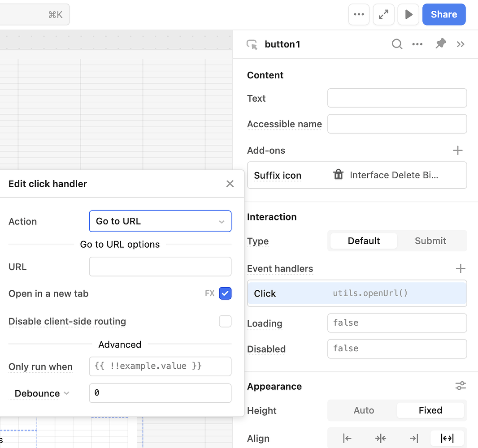Click the Accessible name input field
This screenshot has height=448, width=478.
pos(397,124)
